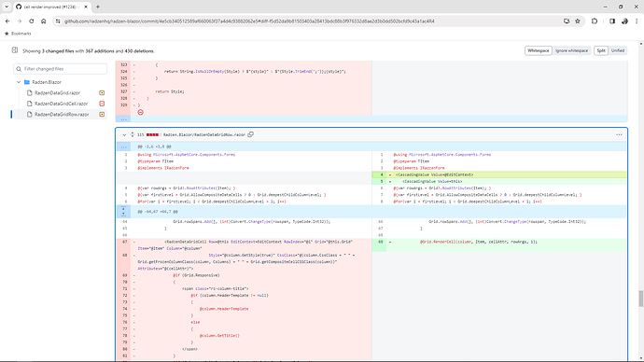The width and height of the screenshot is (644, 362).
Task: Open browser side panel icon
Action: click(x=612, y=21)
